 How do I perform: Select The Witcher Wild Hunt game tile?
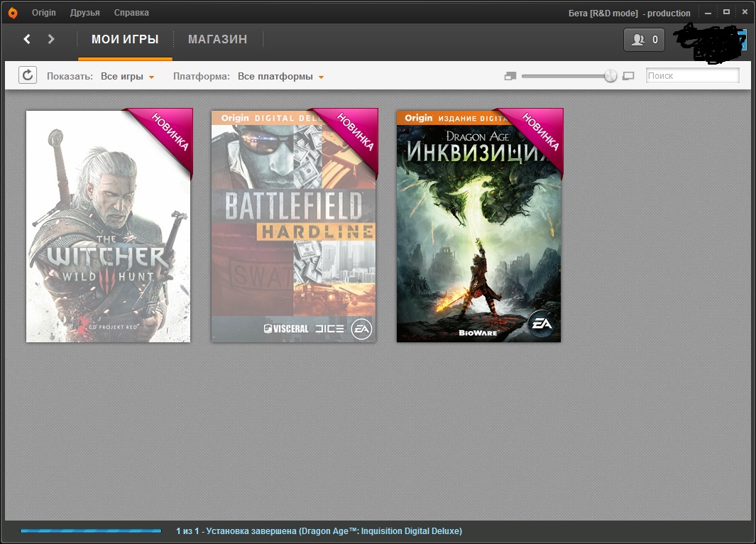click(x=109, y=226)
